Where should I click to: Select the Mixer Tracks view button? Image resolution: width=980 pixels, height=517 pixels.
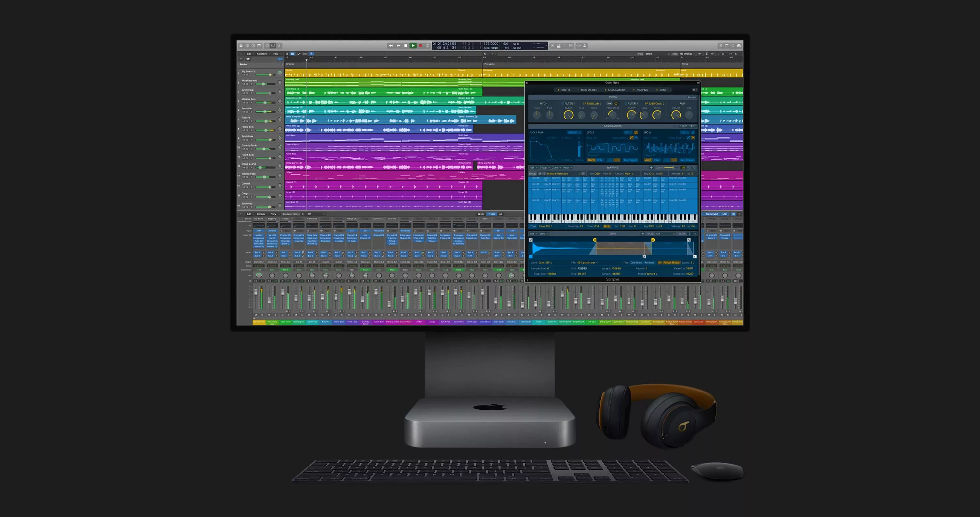tap(492, 214)
